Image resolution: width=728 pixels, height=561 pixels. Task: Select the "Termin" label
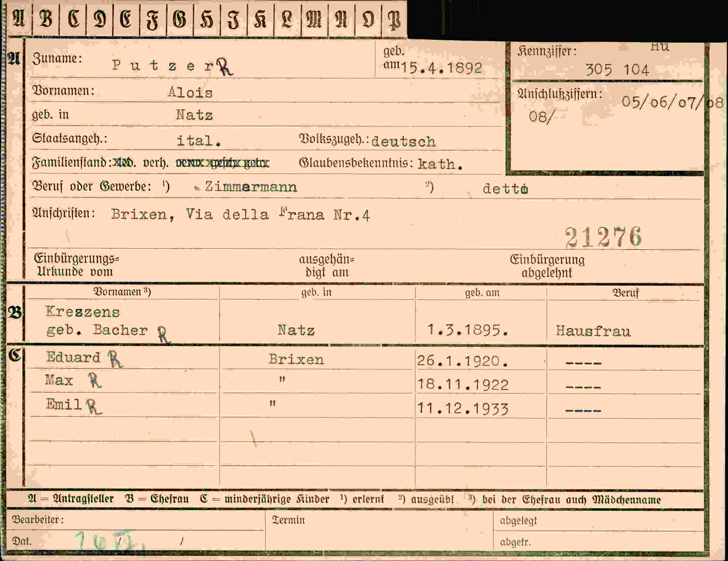288,520
